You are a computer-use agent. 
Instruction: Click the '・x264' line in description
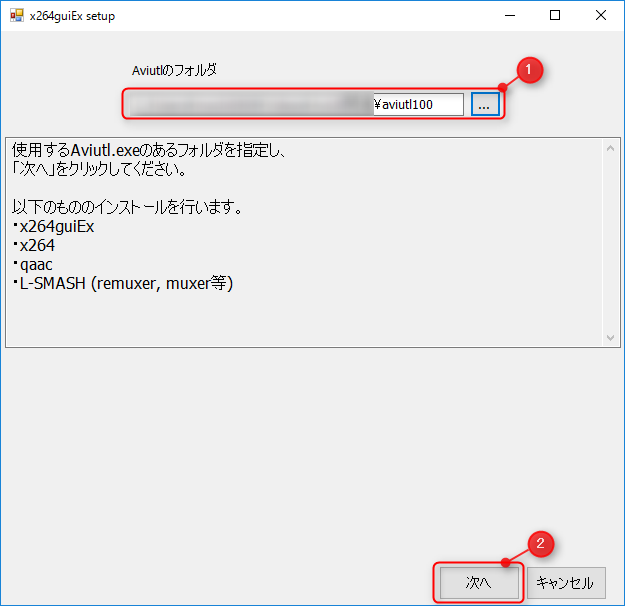pos(33,245)
